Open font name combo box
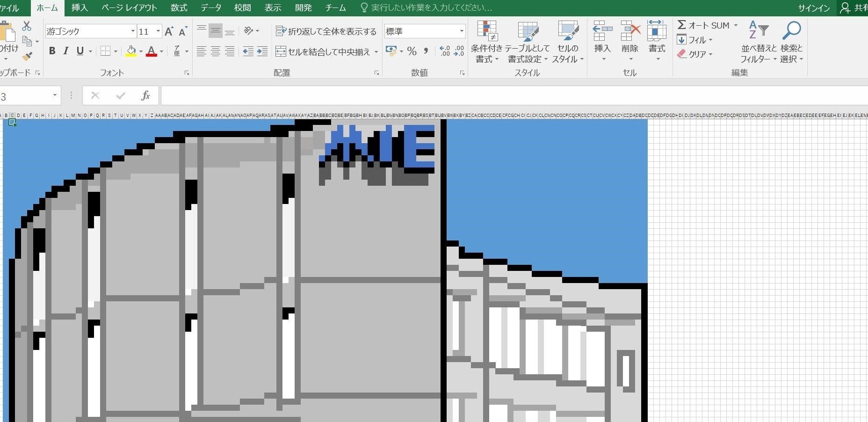The height and width of the screenshot is (422, 868). coord(90,31)
